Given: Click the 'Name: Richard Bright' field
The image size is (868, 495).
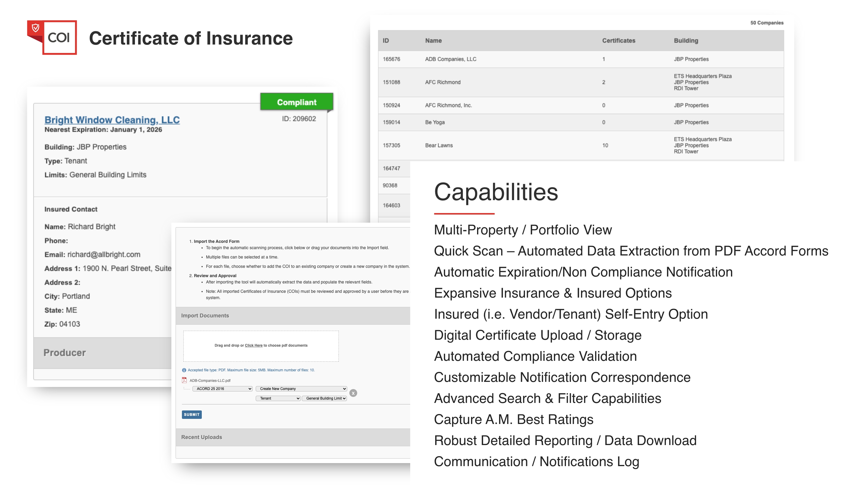Looking at the screenshot, I should (x=80, y=226).
